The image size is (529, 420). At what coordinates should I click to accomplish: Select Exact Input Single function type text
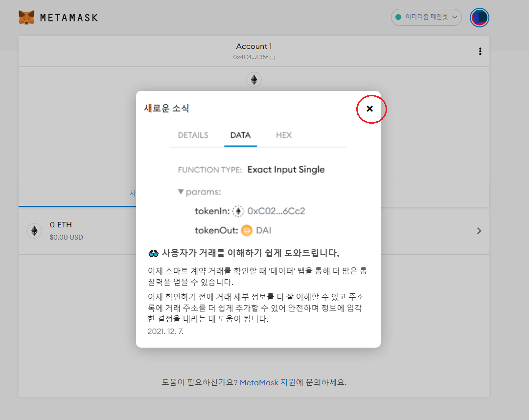[286, 170]
